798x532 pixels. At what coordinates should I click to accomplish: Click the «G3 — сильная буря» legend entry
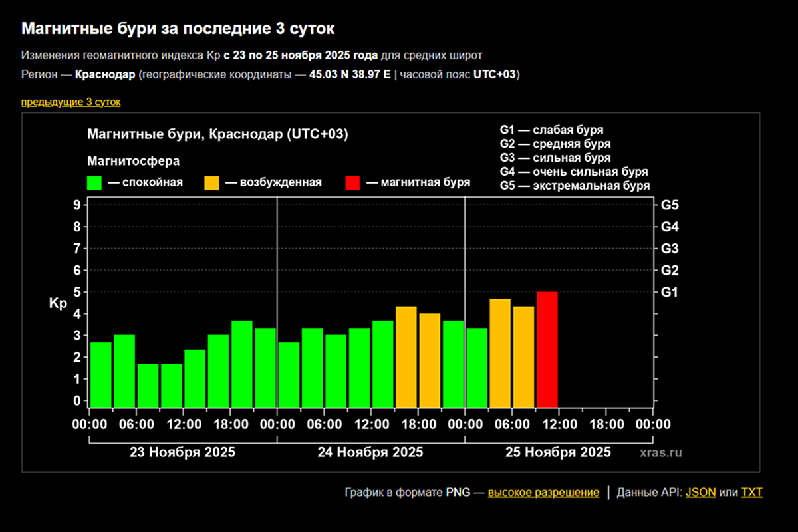click(555, 158)
